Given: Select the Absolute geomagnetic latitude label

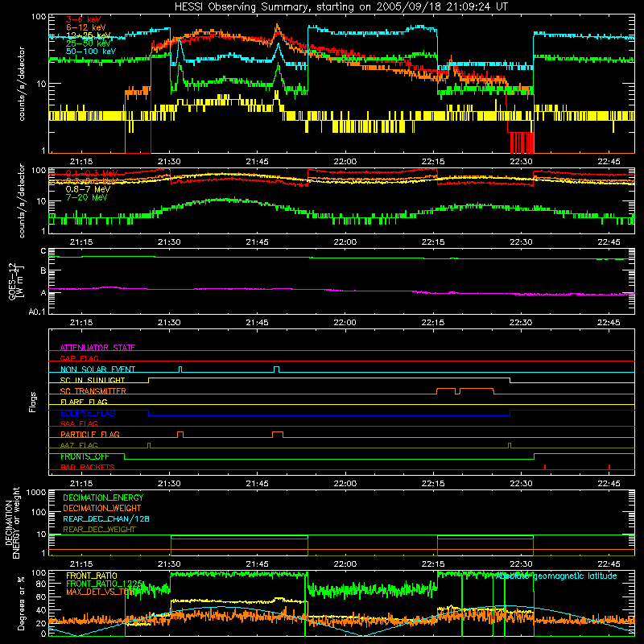Looking at the screenshot, I should pyautogui.click(x=556, y=576).
